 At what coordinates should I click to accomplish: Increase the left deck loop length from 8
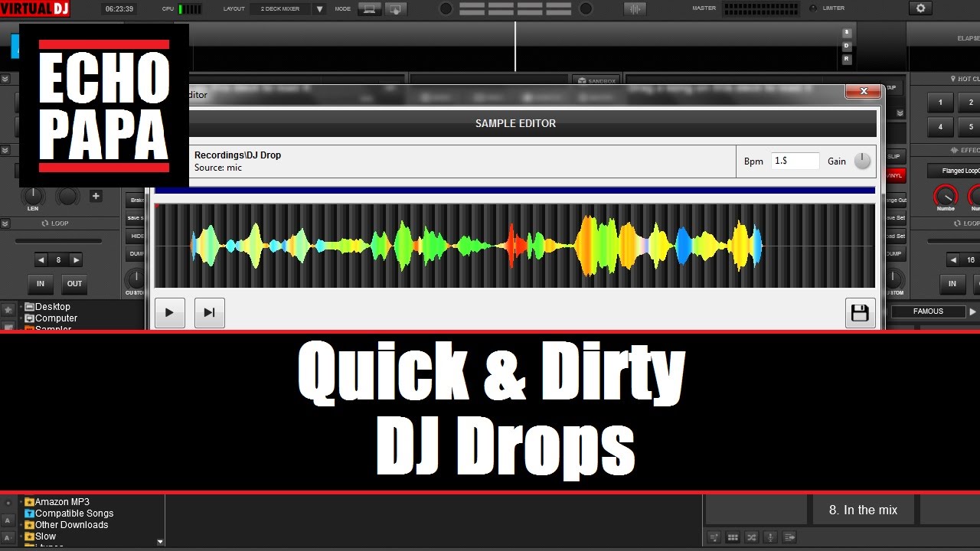[x=76, y=260]
